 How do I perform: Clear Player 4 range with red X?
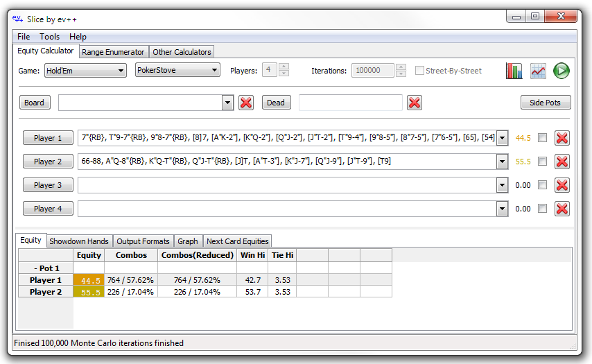click(x=562, y=209)
